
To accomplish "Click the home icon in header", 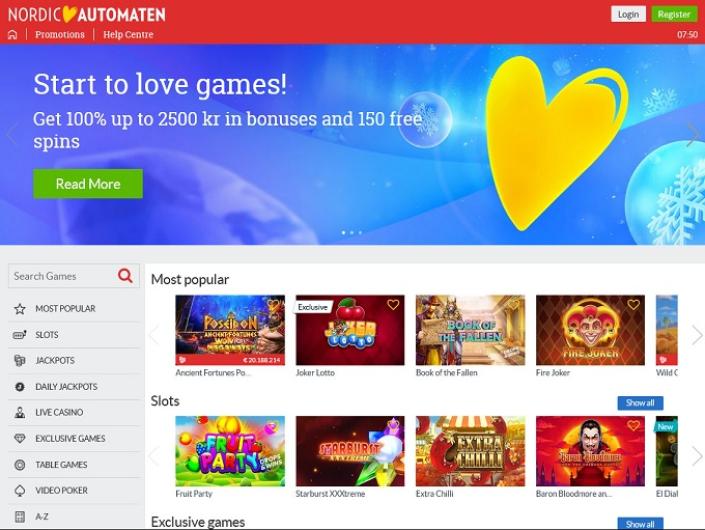I will click(x=13, y=35).
